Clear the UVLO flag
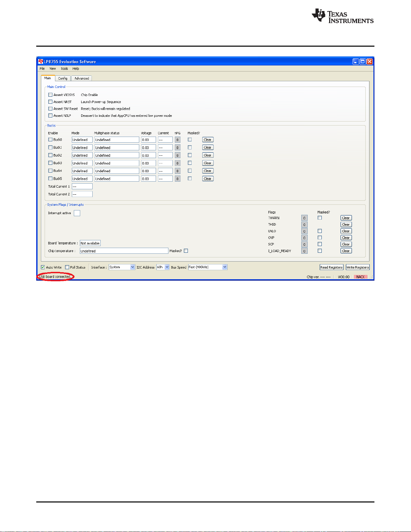The image size is (411, 532). (346, 231)
